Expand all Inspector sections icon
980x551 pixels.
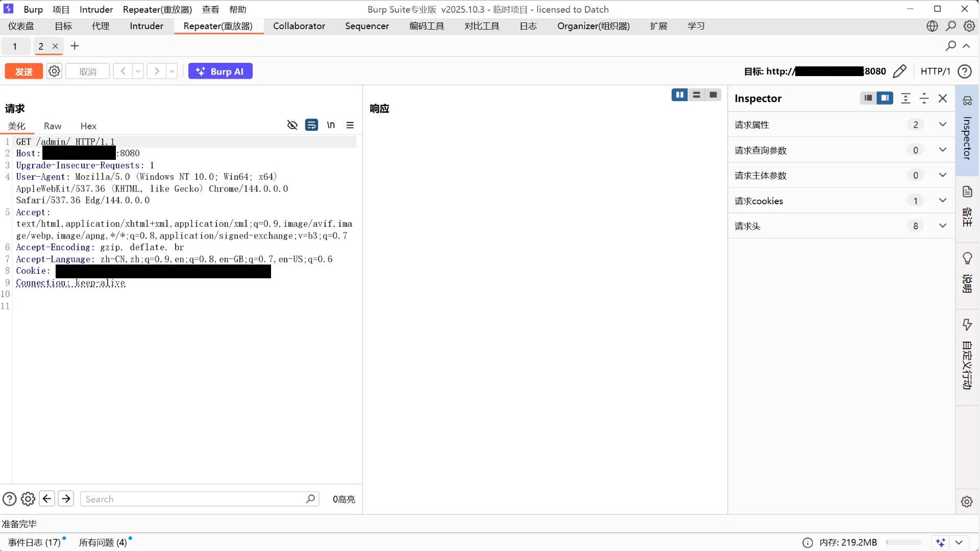905,98
